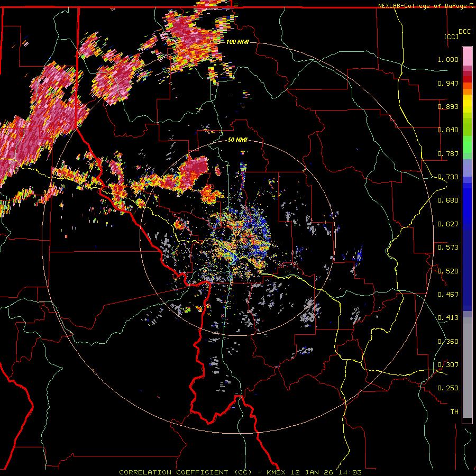This screenshot has width=476, height=476.
Task: Click the 0.680 legend value
Action: point(448,200)
